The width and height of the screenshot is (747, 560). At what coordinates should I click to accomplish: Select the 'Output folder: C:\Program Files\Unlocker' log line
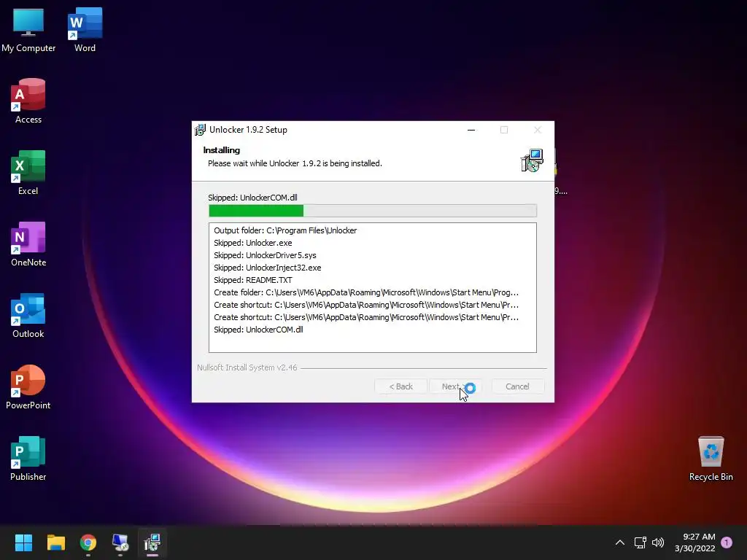tap(285, 230)
